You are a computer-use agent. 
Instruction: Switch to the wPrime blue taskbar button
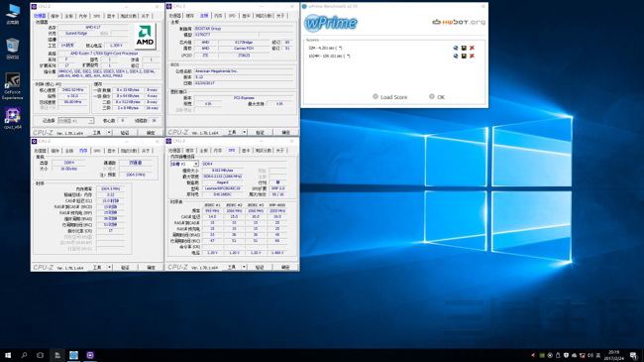[x=73, y=355]
